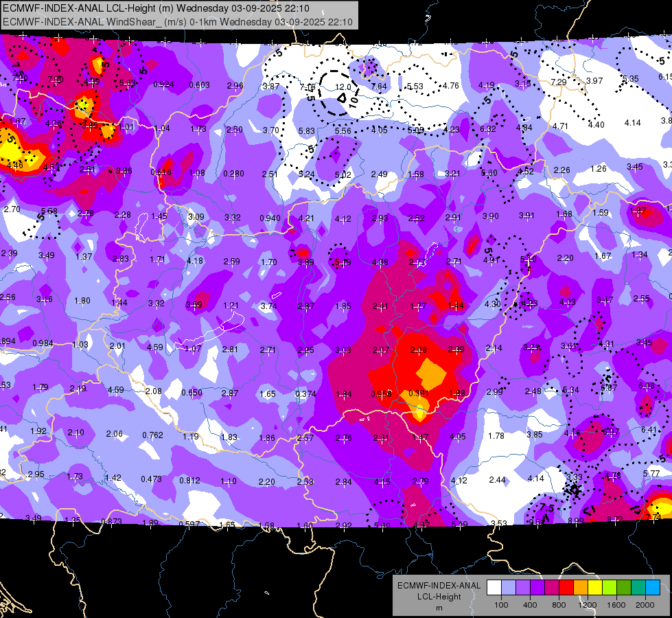The image size is (672, 618).
Task: Select the lime green legend swatch
Action: tap(610, 588)
